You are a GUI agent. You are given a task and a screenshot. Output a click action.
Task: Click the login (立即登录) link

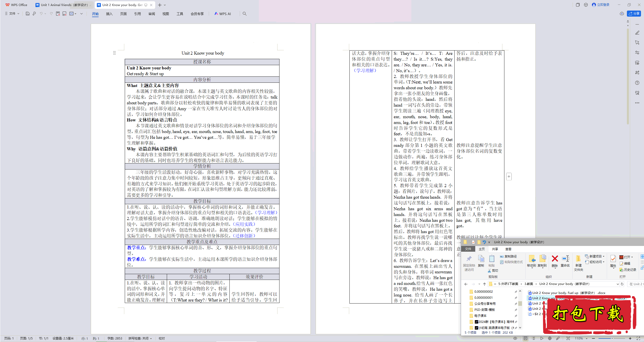pos(601,5)
